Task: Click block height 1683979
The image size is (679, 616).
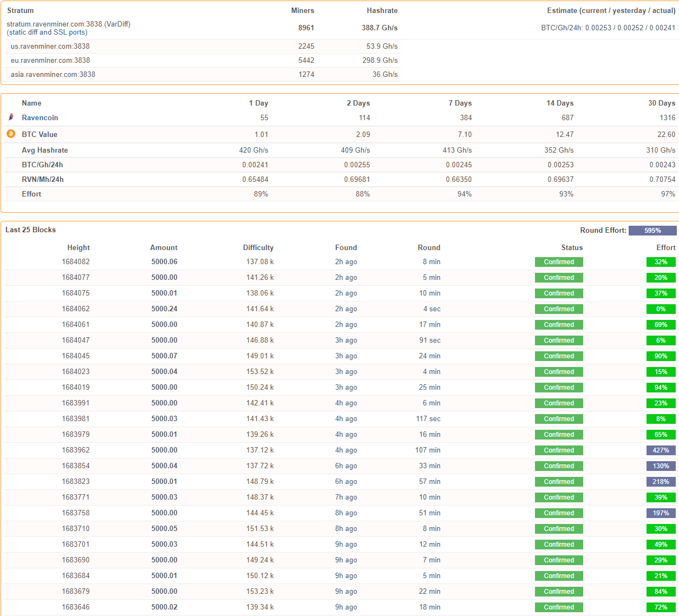Action: pyautogui.click(x=76, y=434)
